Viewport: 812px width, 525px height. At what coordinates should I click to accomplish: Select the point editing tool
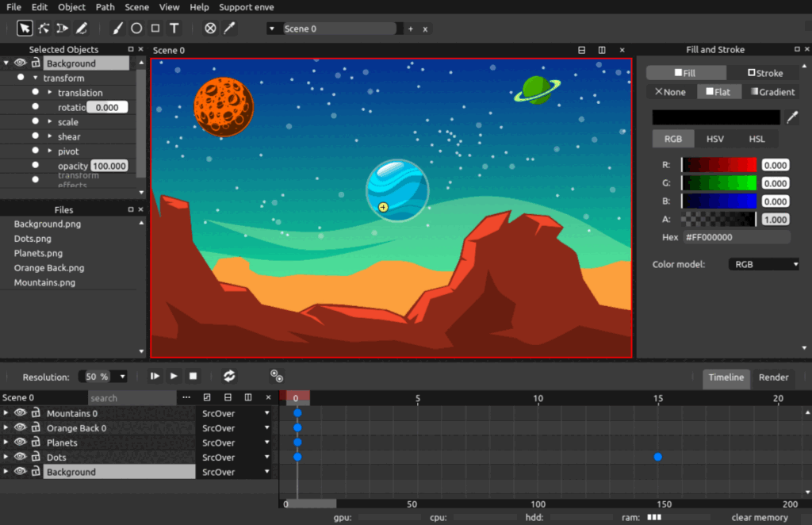coord(44,29)
